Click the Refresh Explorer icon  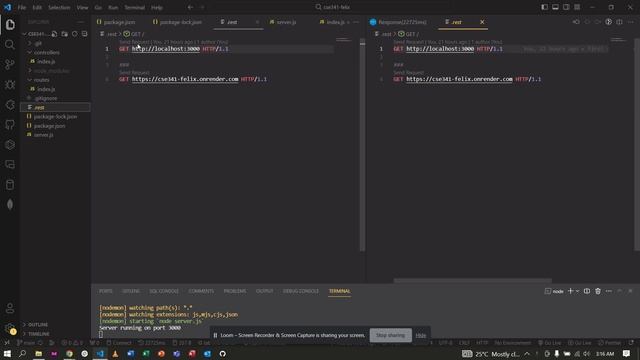coord(75,34)
